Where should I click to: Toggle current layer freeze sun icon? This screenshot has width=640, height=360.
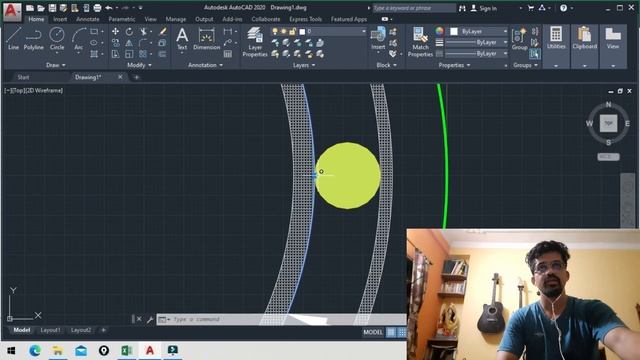(x=284, y=31)
